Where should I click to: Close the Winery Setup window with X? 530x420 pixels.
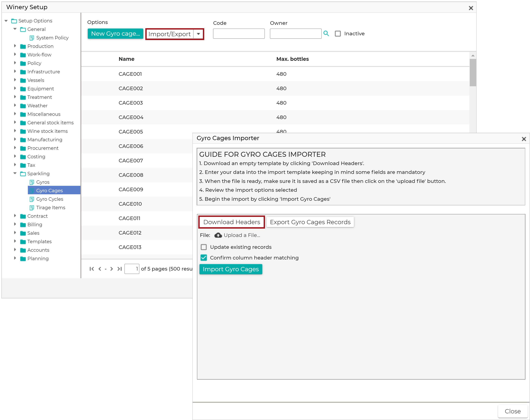471,8
